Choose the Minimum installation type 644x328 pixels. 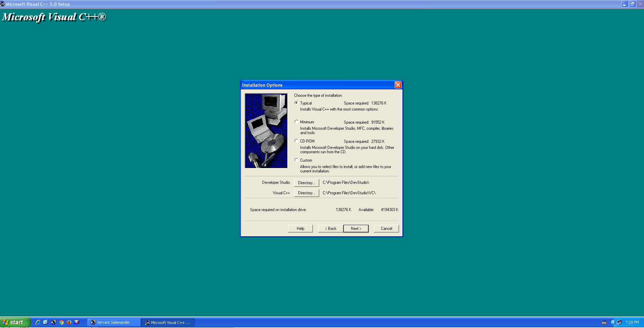[296, 122]
